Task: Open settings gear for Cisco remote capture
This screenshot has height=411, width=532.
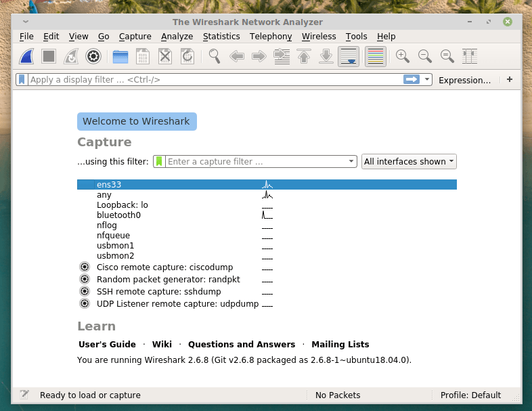Action: (x=85, y=267)
